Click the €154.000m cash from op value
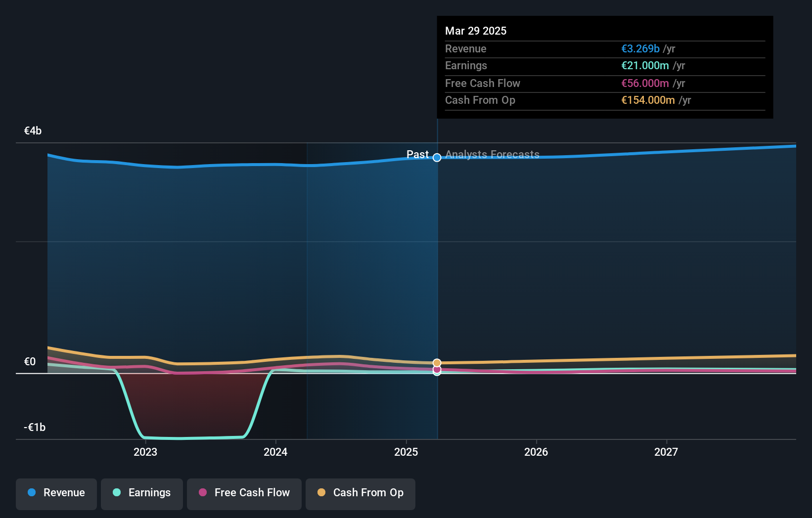Viewport: 812px width, 518px height. [x=648, y=100]
